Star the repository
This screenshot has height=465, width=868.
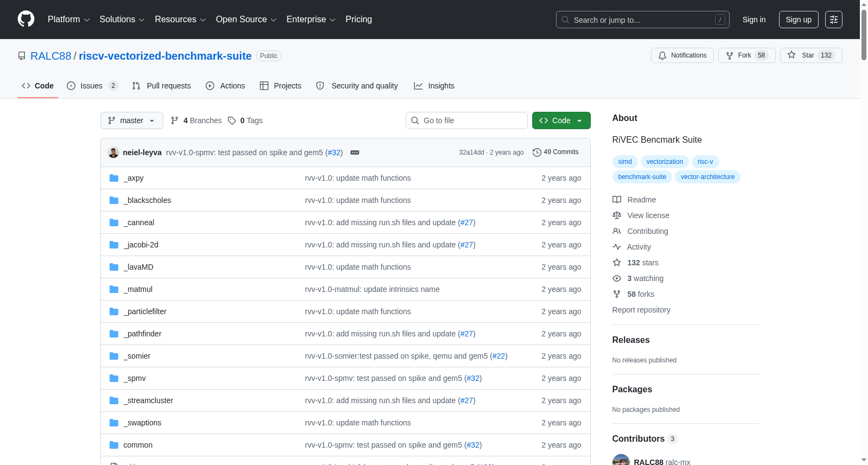tap(811, 55)
